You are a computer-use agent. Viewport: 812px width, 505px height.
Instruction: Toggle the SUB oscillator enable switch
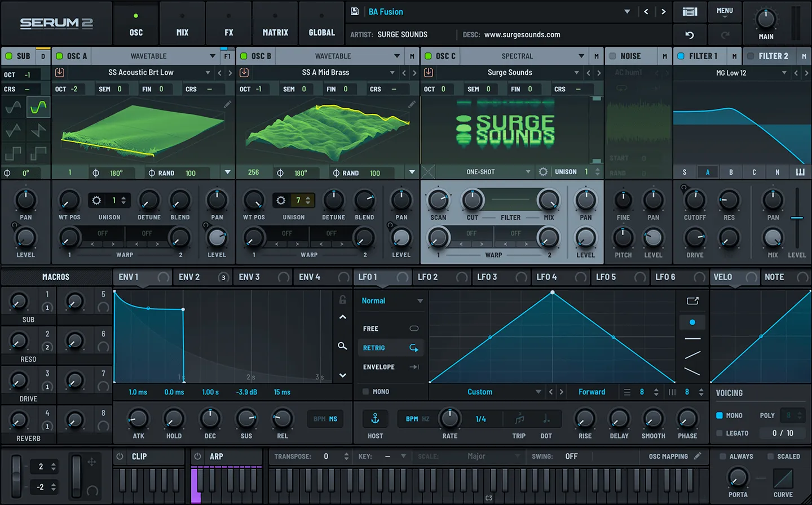coord(8,56)
